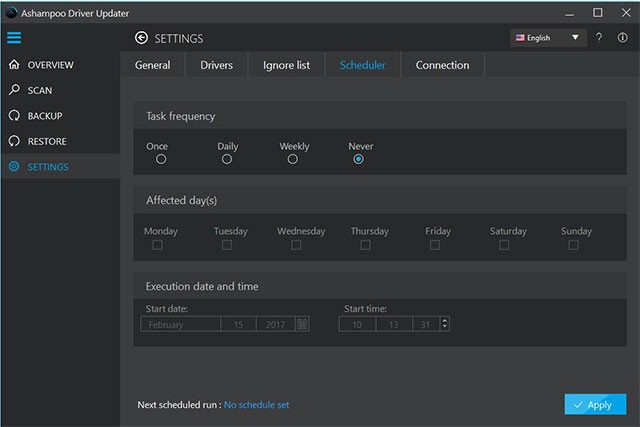Switch to the Drivers tab
Screen dimensions: 640x427
point(216,65)
